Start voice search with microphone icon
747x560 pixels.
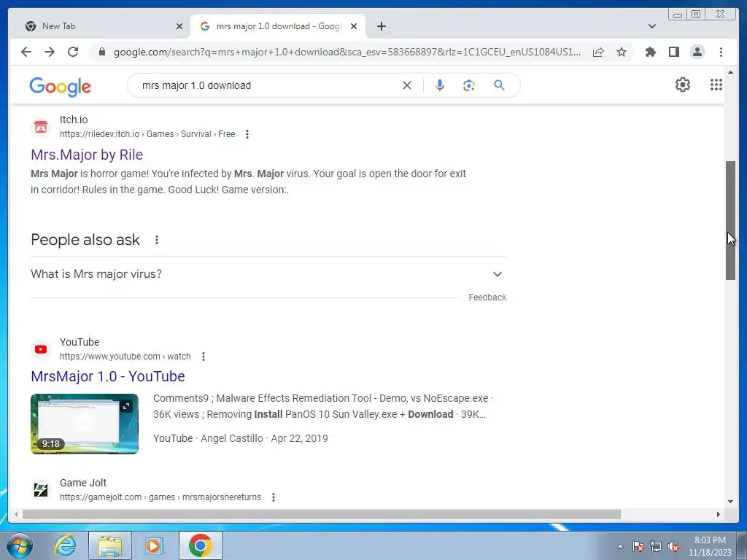[440, 85]
